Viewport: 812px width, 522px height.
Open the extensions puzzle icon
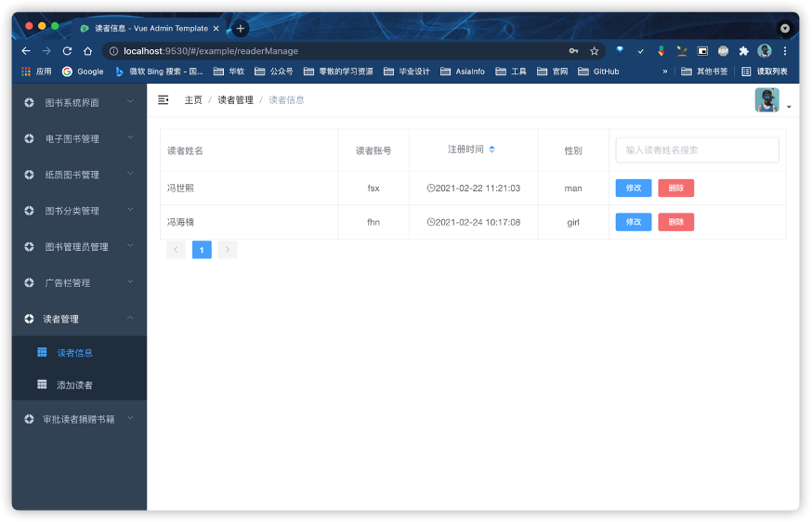(743, 51)
